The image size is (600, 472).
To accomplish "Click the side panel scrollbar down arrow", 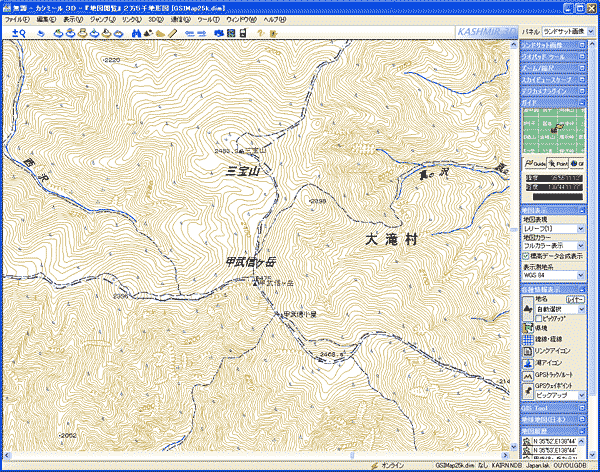I will 592,454.
